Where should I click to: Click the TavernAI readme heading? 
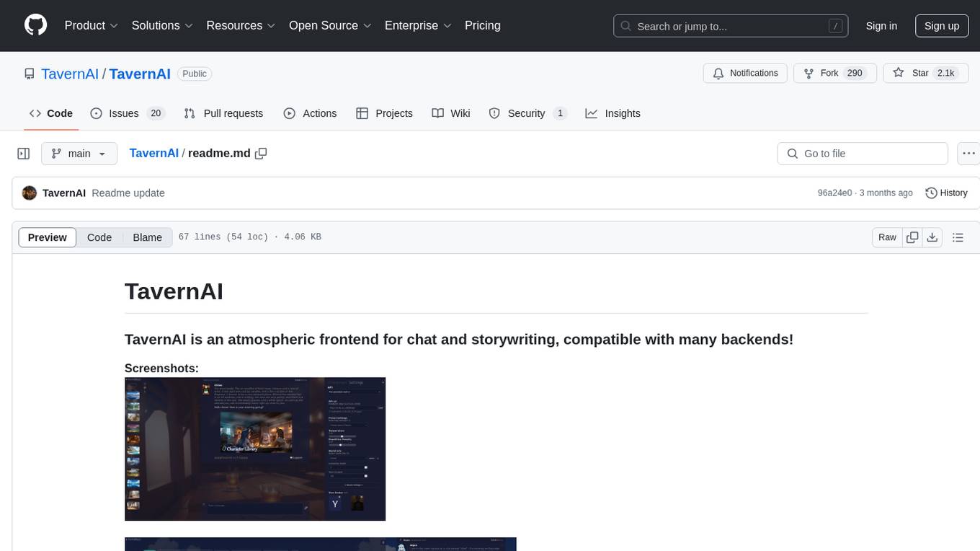click(x=174, y=291)
